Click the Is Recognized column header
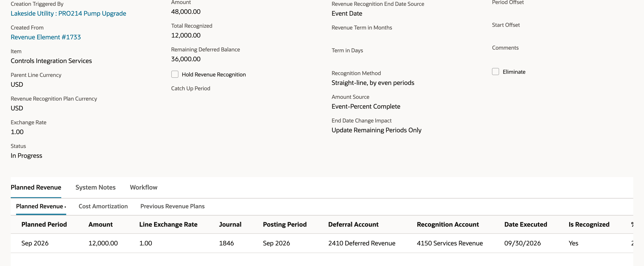This screenshot has height=266, width=644. tap(589, 224)
